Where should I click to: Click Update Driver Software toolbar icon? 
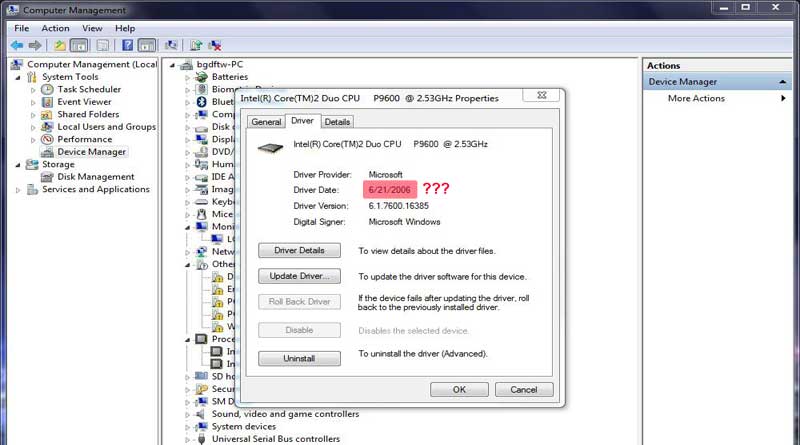pyautogui.click(x=196, y=45)
